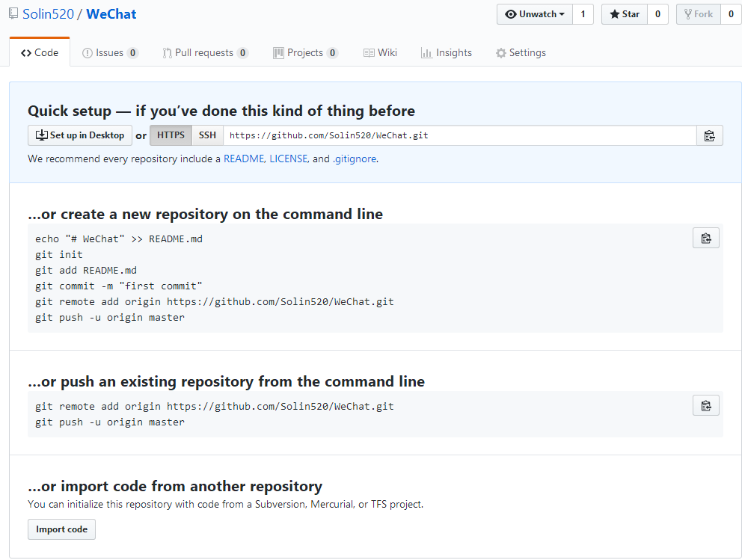Select the HTTPS clone protocol
The width and height of the screenshot is (742, 560).
click(x=171, y=135)
